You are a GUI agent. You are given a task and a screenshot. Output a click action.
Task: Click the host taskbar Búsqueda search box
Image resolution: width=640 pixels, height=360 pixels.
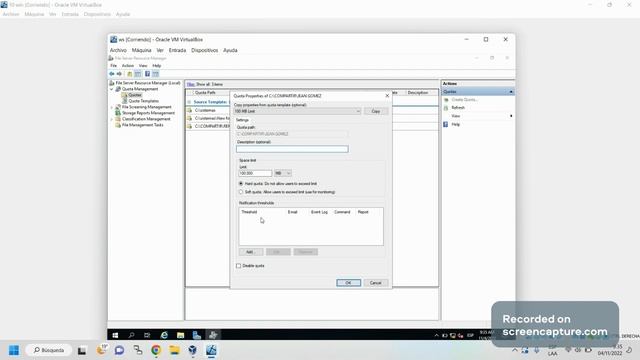click(x=49, y=350)
